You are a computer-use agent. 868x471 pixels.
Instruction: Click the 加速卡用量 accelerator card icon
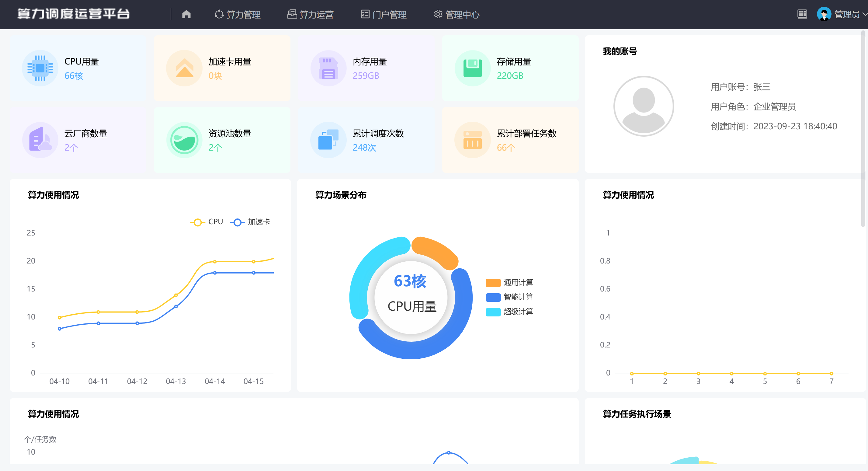pyautogui.click(x=184, y=68)
